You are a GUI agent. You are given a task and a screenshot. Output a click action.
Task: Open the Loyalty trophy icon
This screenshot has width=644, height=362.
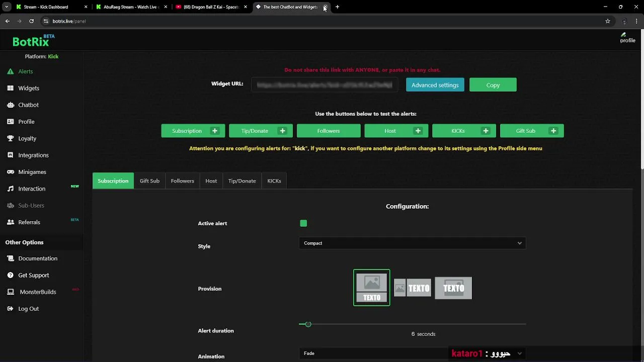click(10, 138)
